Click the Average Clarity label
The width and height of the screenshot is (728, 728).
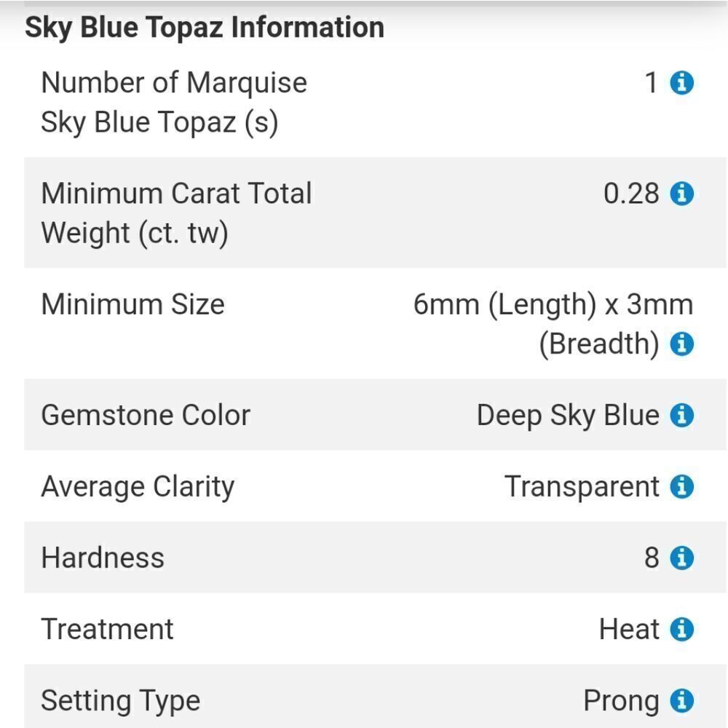(x=138, y=487)
